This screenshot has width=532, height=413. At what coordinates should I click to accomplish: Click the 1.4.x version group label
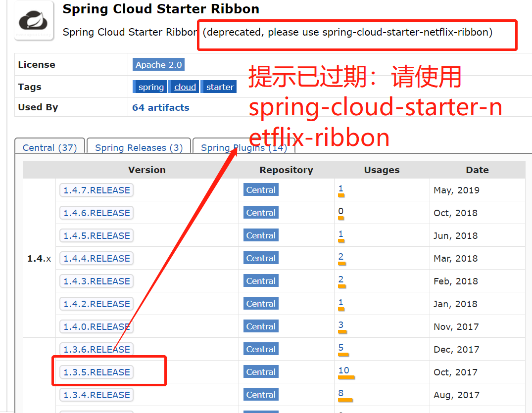[39, 258]
